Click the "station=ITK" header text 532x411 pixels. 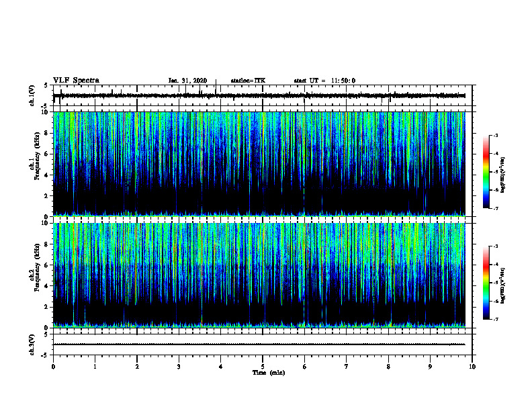248,81
